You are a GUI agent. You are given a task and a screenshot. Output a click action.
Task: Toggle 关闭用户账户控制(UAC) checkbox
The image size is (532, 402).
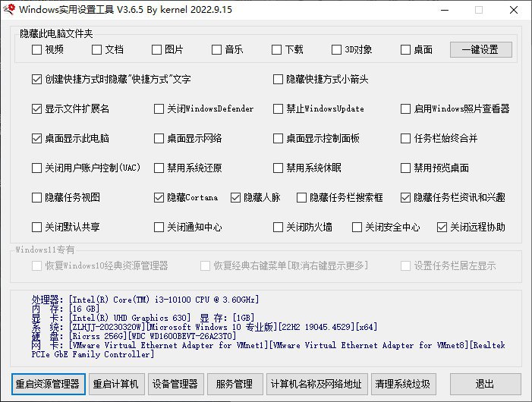(x=37, y=168)
